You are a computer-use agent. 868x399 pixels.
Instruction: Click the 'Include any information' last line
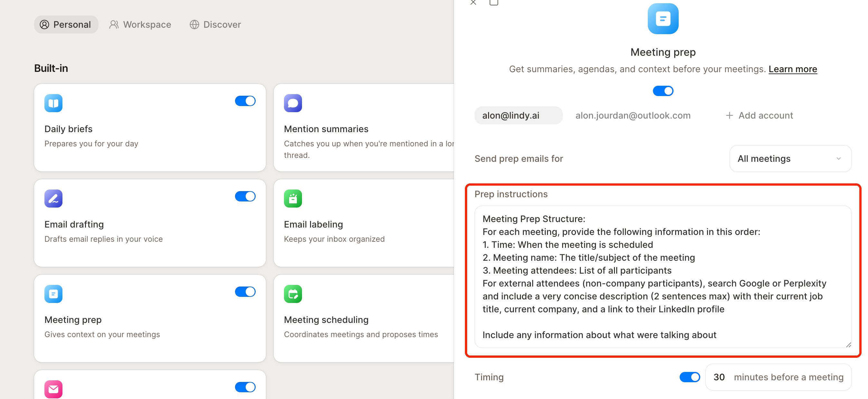click(599, 335)
